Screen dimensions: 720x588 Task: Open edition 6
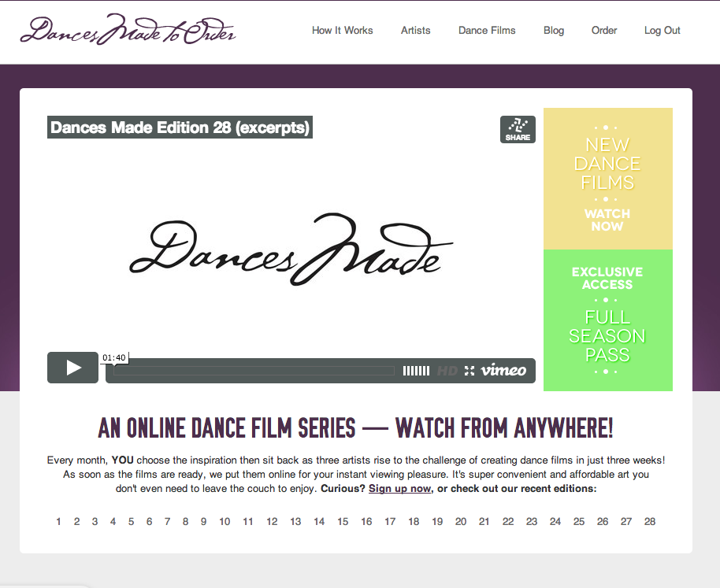click(149, 522)
